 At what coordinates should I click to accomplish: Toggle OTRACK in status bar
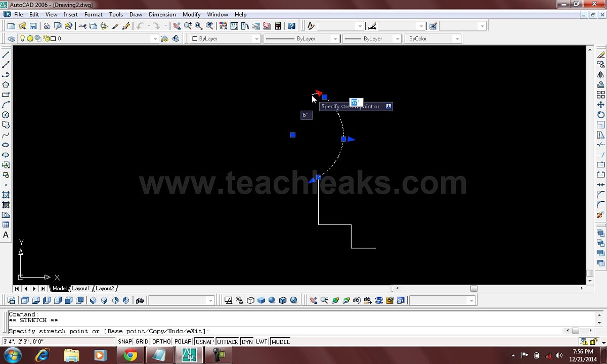click(x=228, y=342)
